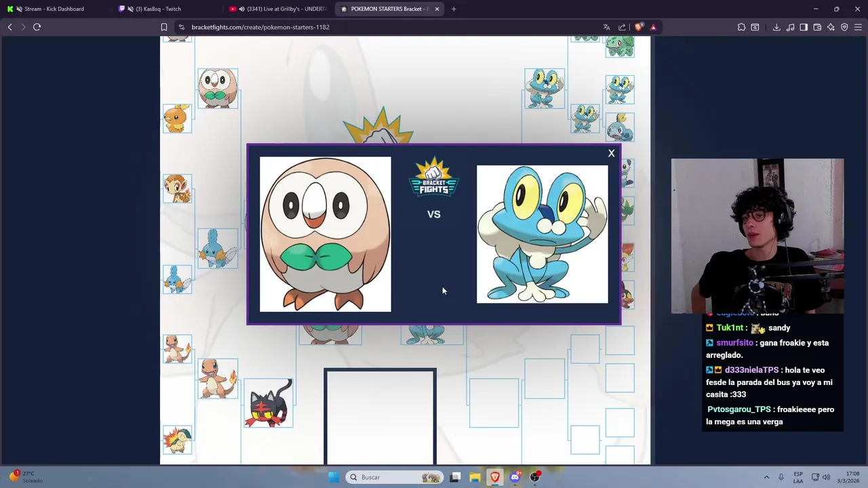Open a new browser tab
Viewport: 868px width, 488px height.
pyautogui.click(x=454, y=9)
